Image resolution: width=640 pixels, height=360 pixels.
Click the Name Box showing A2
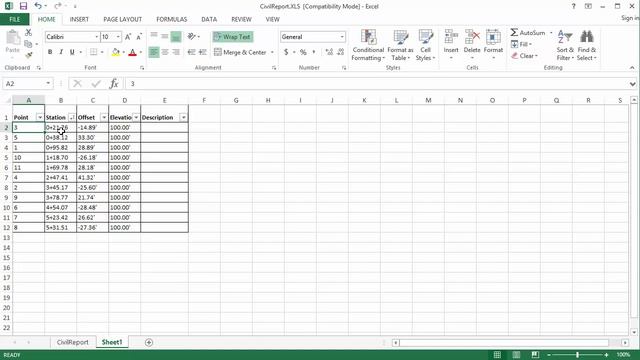click(x=24, y=84)
